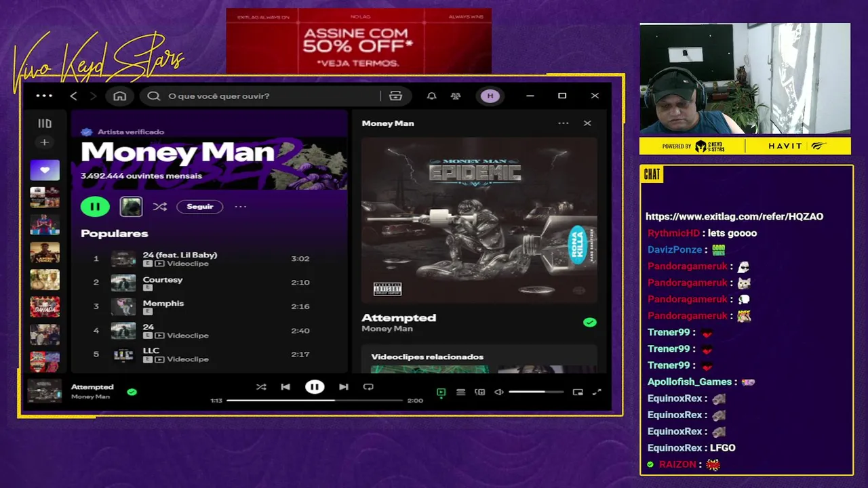Open the 'Videoclipe' link under LLC
This screenshot has height=488, width=868.
click(188, 359)
